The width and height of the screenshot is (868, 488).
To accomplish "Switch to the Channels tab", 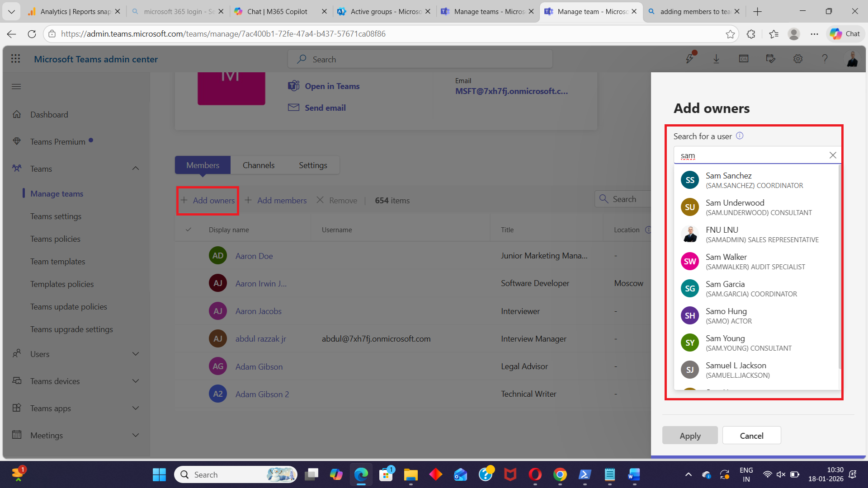I will pos(258,165).
